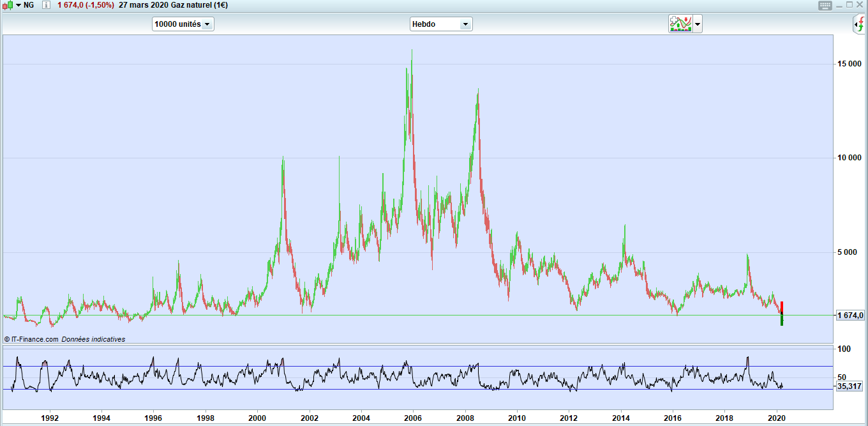Open the NG instrument information icon
This screenshot has height=426, width=868.
pyautogui.click(x=46, y=5)
